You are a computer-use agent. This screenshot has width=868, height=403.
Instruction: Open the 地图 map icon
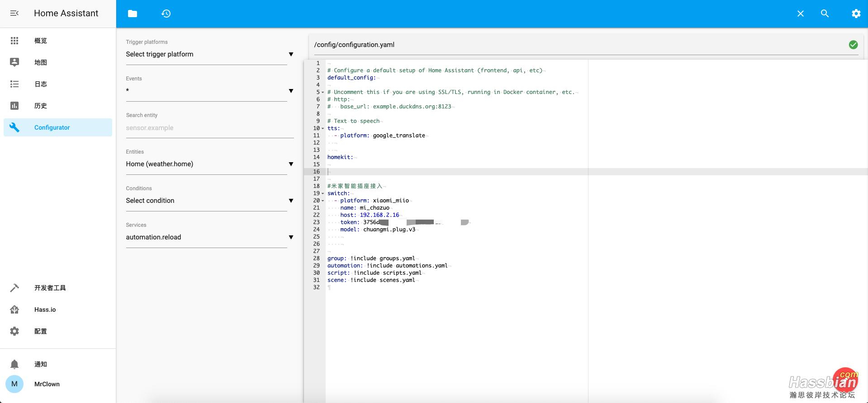click(x=14, y=62)
